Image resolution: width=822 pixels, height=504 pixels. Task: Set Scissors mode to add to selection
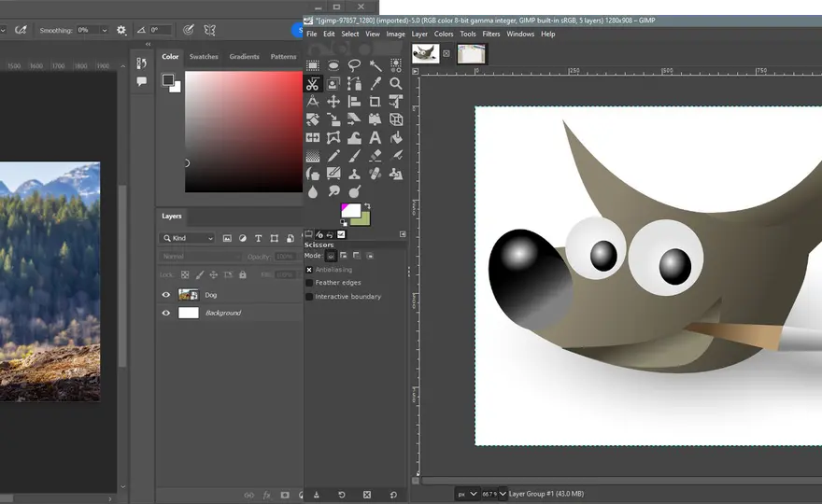click(x=344, y=256)
